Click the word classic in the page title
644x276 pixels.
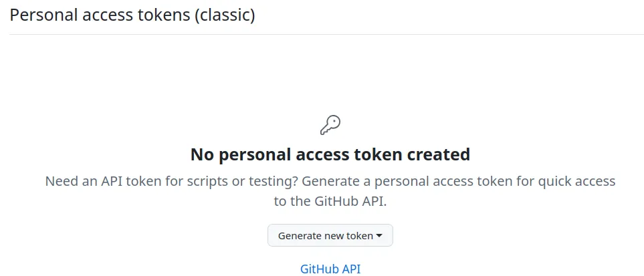click(225, 15)
